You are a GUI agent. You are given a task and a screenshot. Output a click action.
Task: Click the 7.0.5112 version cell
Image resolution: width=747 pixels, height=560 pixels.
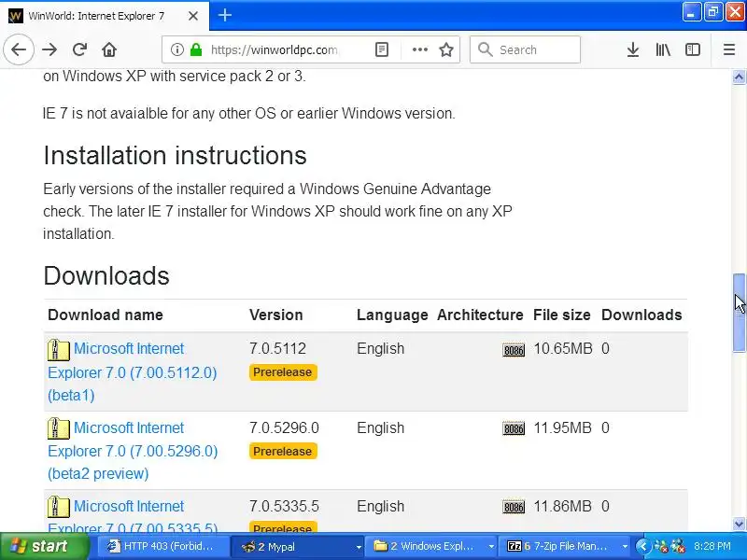pyautogui.click(x=277, y=348)
